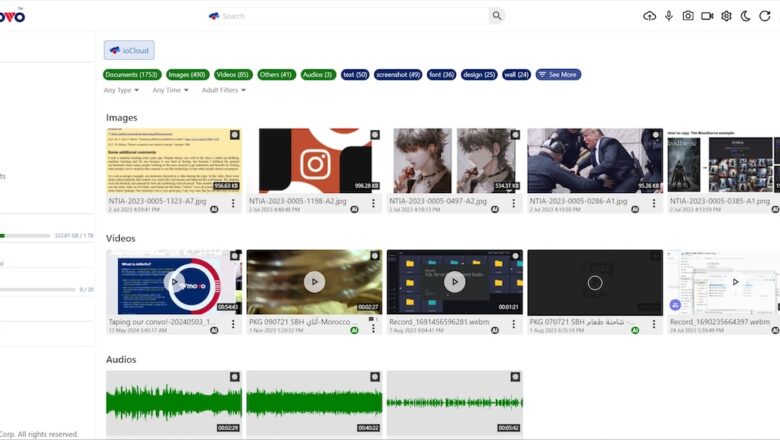
Task: Click the cloud upload icon
Action: (x=649, y=16)
